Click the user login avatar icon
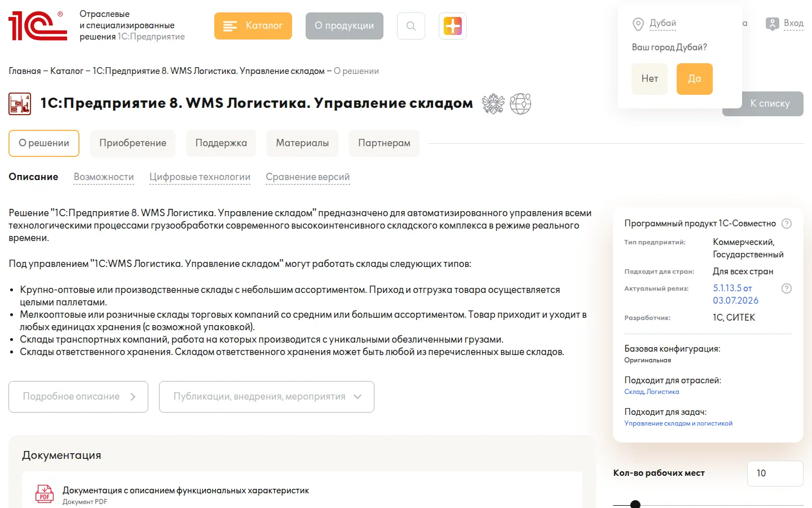812x508 pixels. (772, 24)
